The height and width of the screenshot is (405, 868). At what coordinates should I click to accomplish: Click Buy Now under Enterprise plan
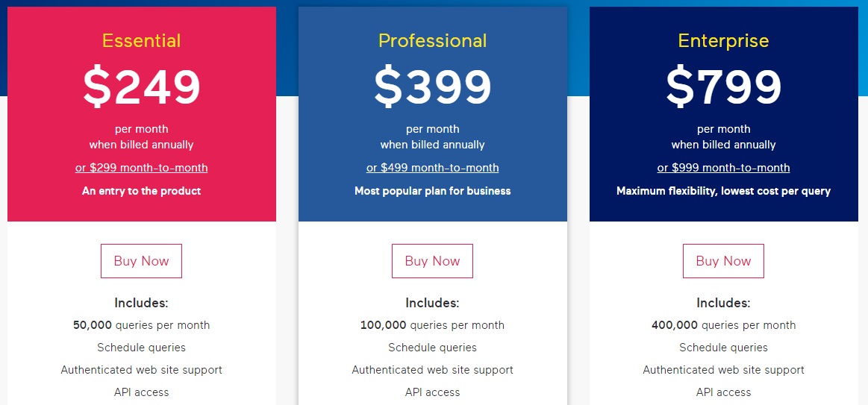[723, 261]
